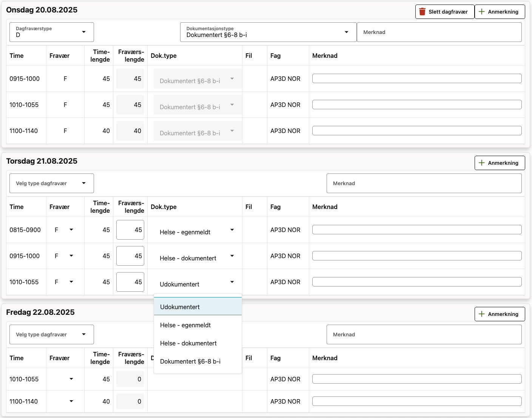Choose Helse - egenmeldt in dropdown list

point(197,325)
